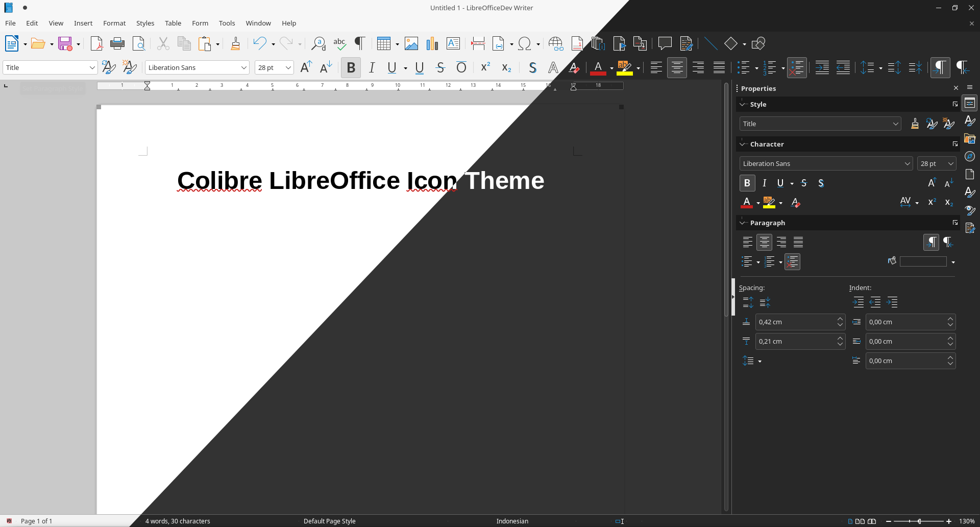Click the Export as PDF icon
The height and width of the screenshot is (527, 980).
[96, 44]
